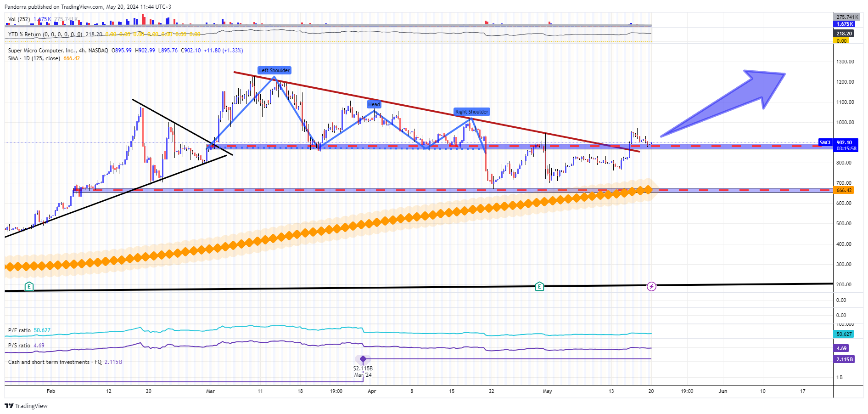Click the 200.00 price axis label
The height and width of the screenshot is (414, 868).
(844, 284)
